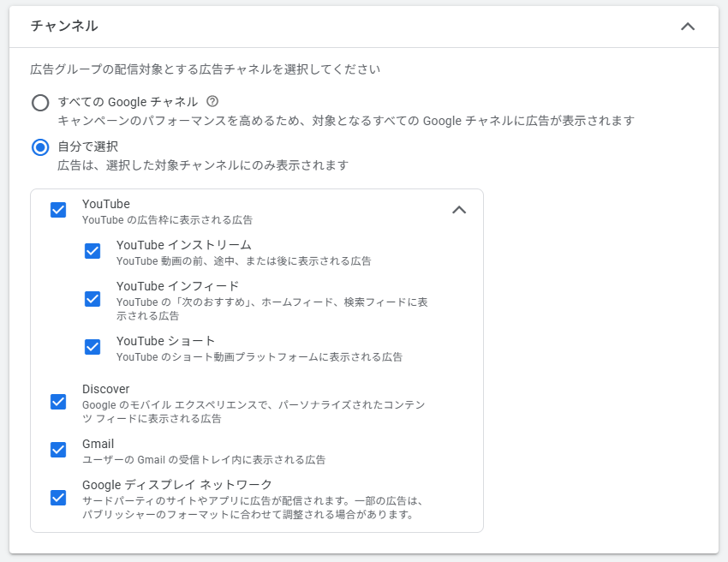Screen dimensions: 728x562
Task: Uncheck the YouTube インフィード checkbox
Action: (92, 299)
